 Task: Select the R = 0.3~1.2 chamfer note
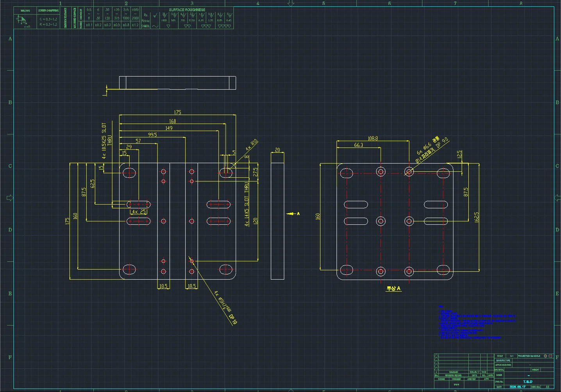[48, 25]
